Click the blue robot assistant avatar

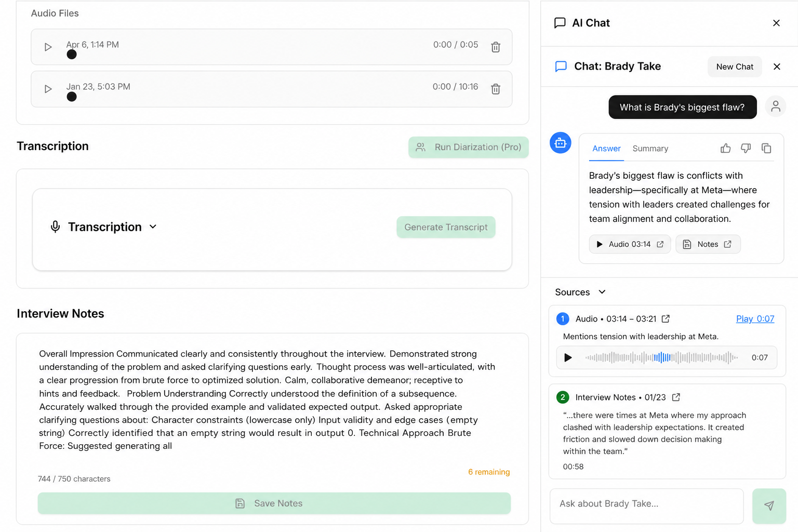561,143
